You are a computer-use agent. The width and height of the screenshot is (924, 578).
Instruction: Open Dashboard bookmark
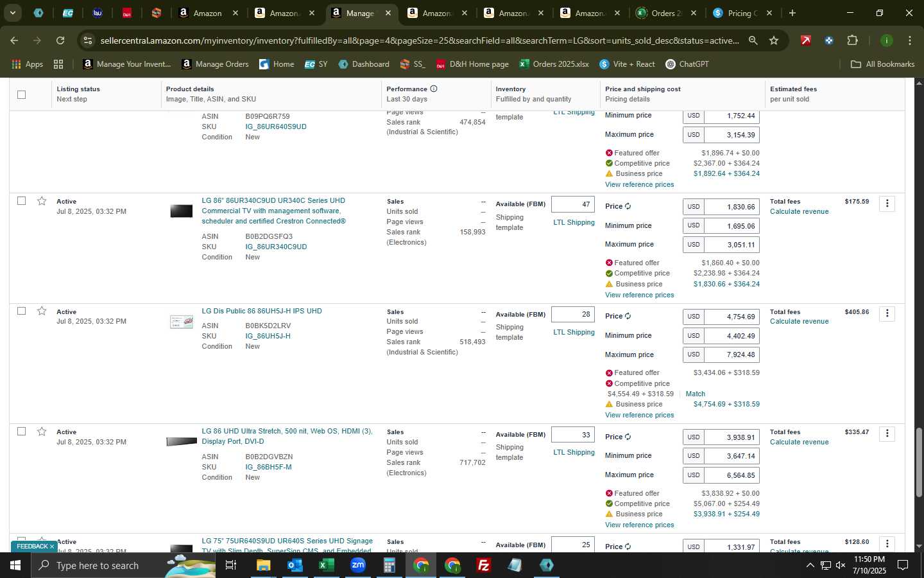(364, 64)
